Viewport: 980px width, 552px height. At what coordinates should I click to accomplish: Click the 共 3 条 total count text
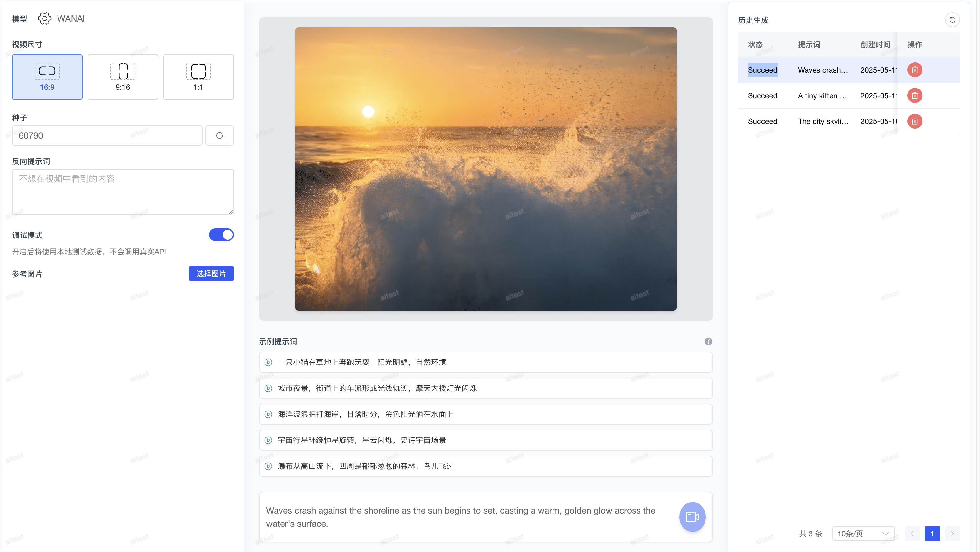tap(810, 533)
